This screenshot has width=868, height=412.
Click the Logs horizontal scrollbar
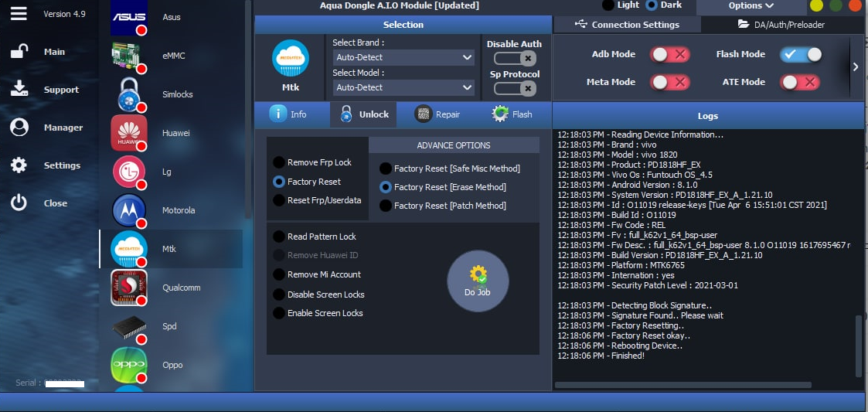[x=683, y=384]
